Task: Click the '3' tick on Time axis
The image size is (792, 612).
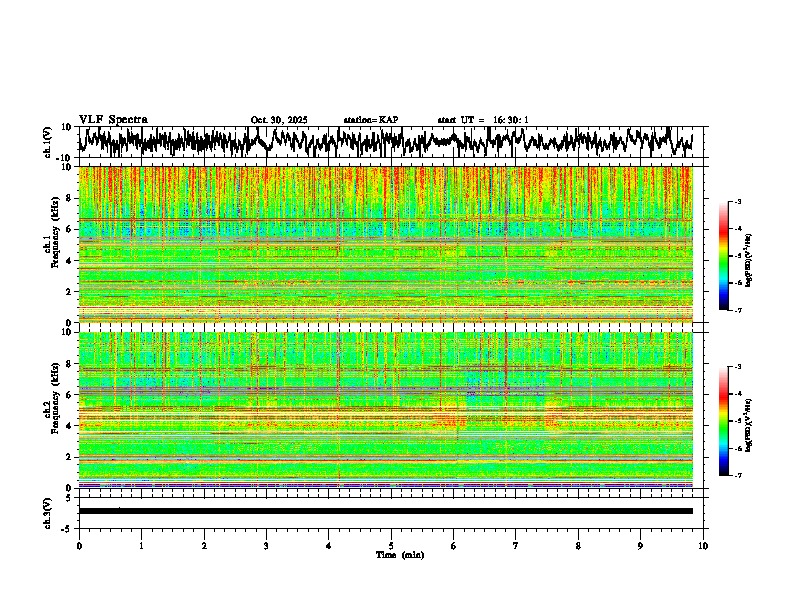Action: point(266,546)
